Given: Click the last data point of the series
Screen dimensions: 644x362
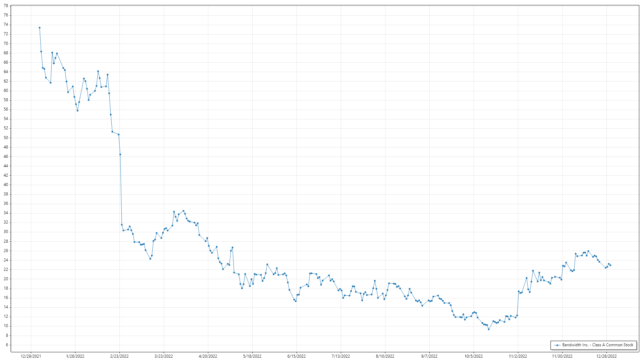Looking at the screenshot, I should pos(610,265).
